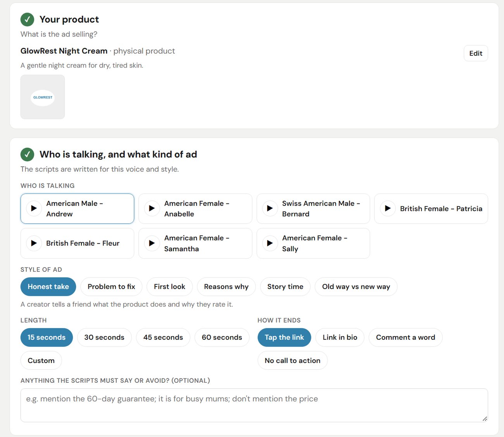Image resolution: width=504 pixels, height=437 pixels.
Task: Click the checkmark beside 'Who is talking'
Action: pyautogui.click(x=27, y=154)
